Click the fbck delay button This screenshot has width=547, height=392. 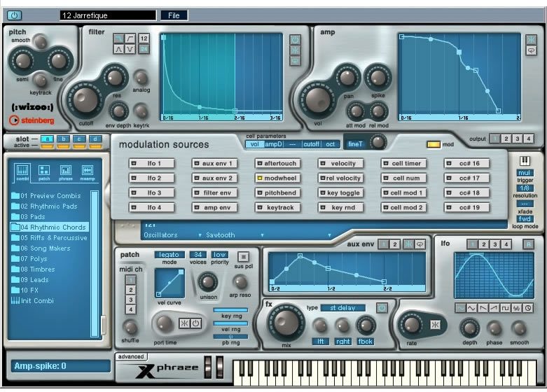click(365, 342)
